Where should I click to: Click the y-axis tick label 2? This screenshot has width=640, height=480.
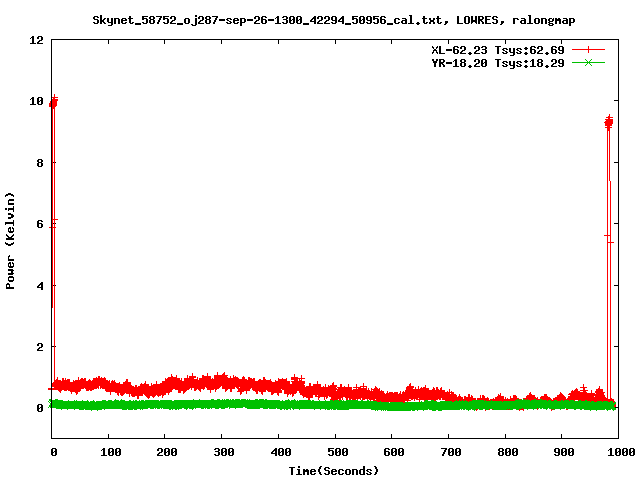[40, 347]
